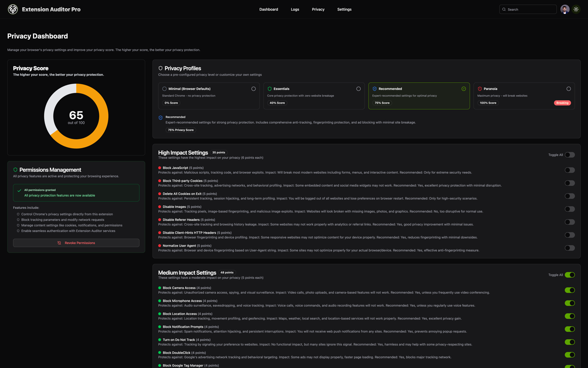Click the Extension Auditor Pro logo icon
This screenshot has width=588, height=368.
click(13, 9)
